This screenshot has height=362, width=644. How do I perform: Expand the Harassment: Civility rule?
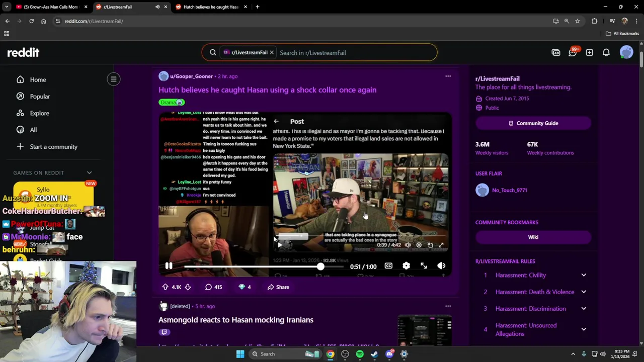tap(584, 275)
